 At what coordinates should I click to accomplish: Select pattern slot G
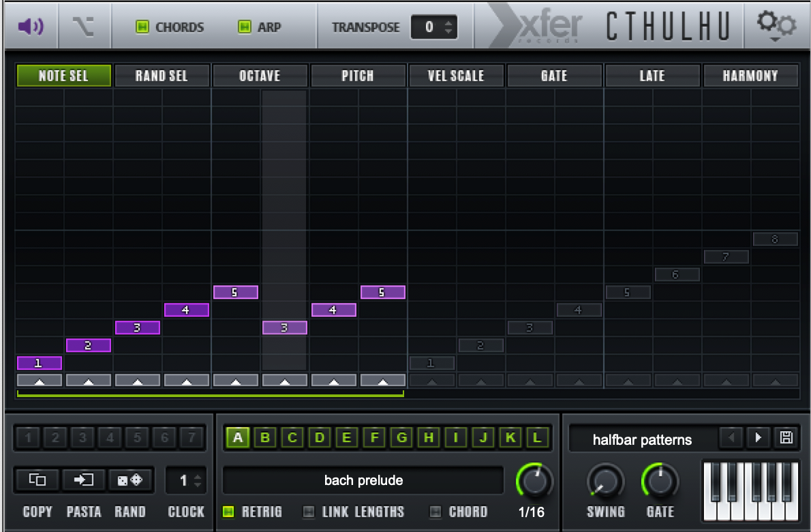point(401,437)
